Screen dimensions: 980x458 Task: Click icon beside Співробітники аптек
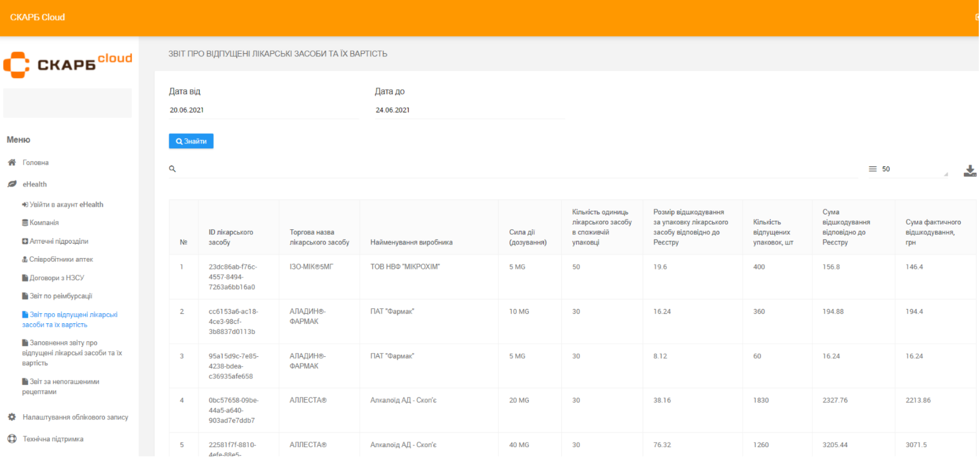click(x=25, y=259)
